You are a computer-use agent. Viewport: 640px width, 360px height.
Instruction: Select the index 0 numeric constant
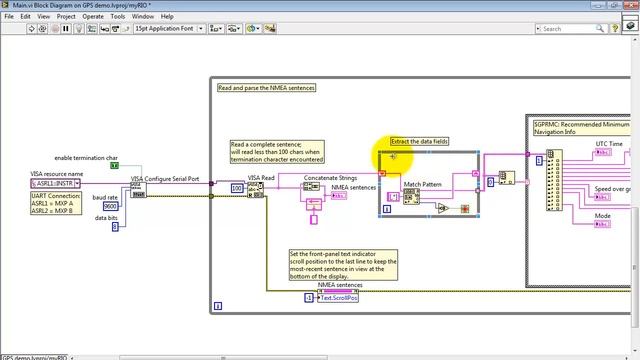coord(491,182)
